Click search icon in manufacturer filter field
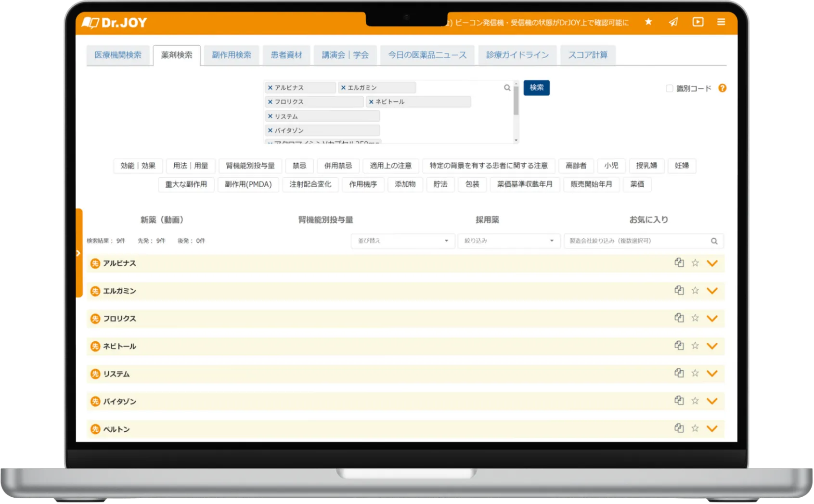The height and width of the screenshot is (504, 814). click(714, 241)
